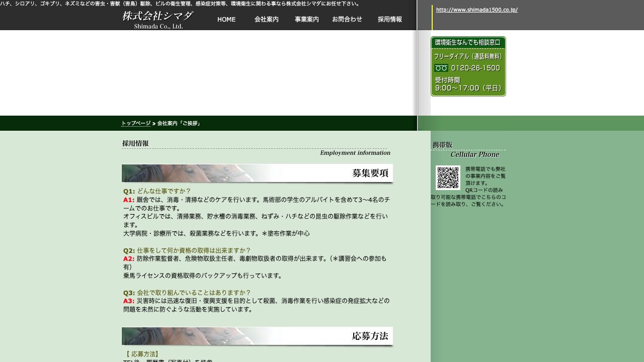
Task: Click the A2: answer label
Action: (x=129, y=258)
